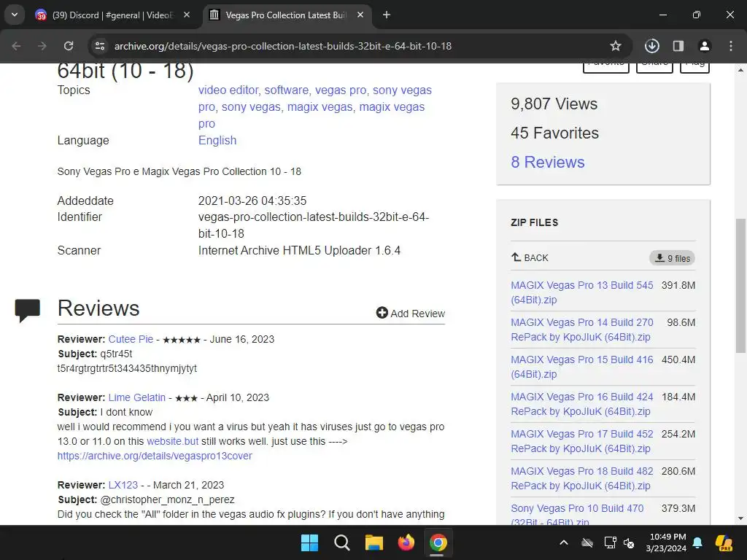Go BACK in the ZIP files list
This screenshot has width=747, height=560.
click(530, 257)
